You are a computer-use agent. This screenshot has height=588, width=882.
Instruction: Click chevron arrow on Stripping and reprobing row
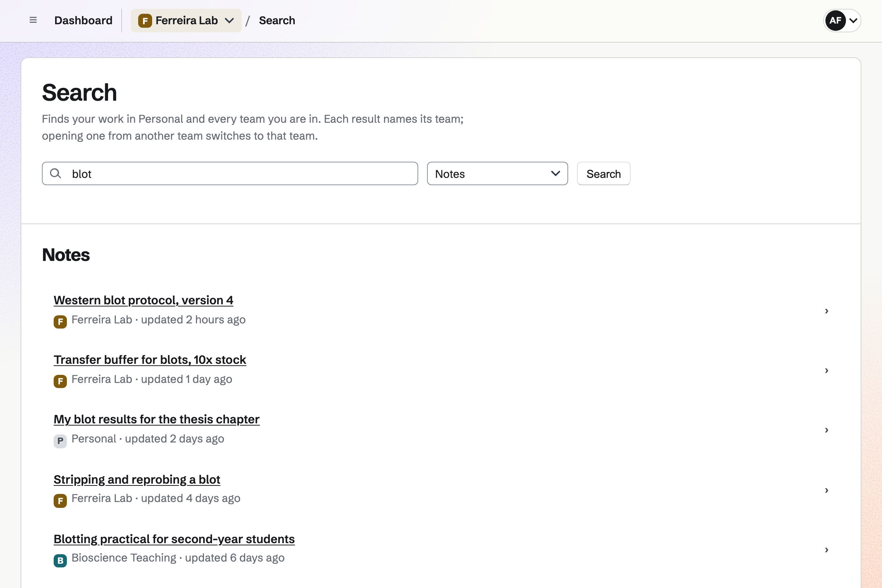827,490
